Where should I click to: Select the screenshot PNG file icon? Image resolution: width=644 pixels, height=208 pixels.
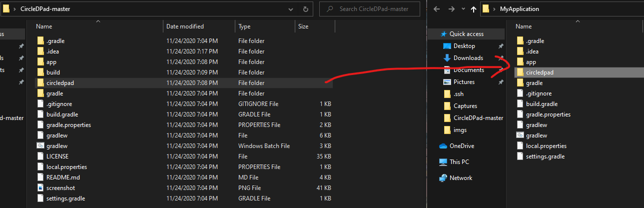coord(40,188)
